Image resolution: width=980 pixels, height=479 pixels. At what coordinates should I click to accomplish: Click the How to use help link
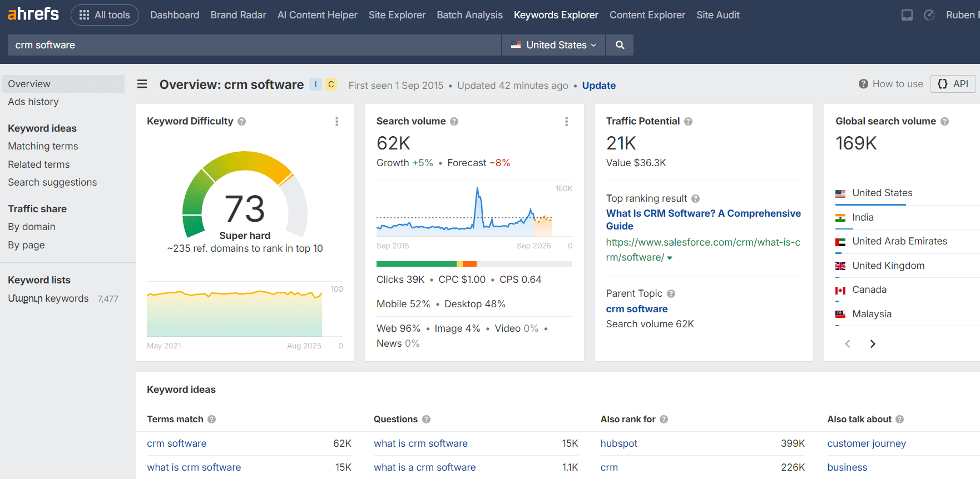click(891, 84)
